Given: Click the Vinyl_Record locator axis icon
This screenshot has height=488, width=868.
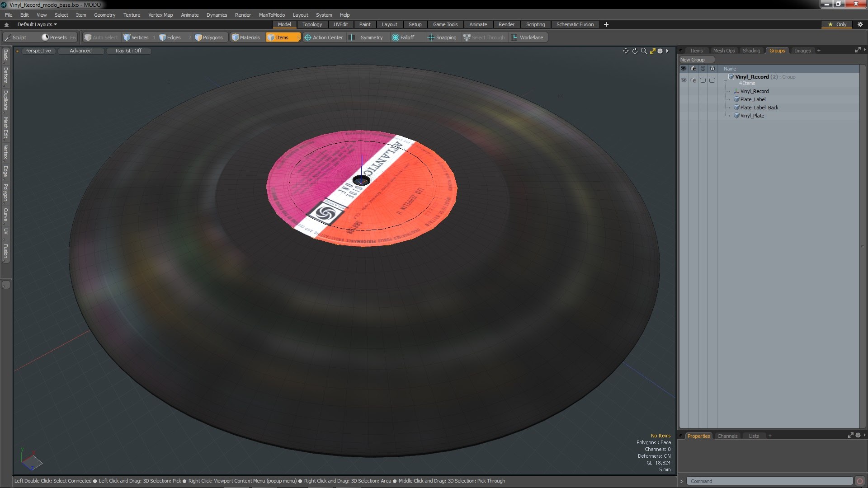Looking at the screenshot, I should coord(736,91).
